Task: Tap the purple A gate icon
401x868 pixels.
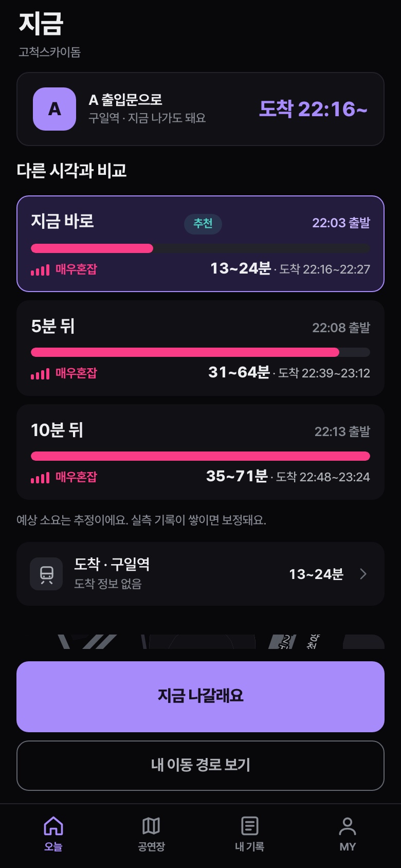Action: point(54,109)
